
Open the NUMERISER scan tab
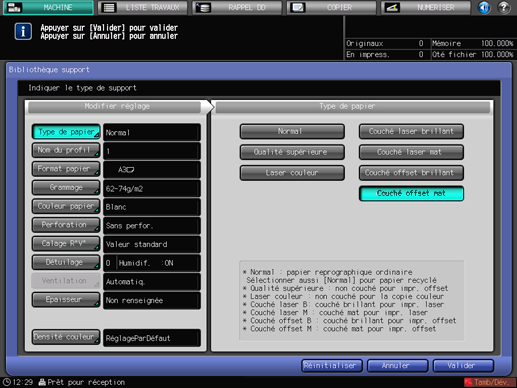pyautogui.click(x=426, y=7)
